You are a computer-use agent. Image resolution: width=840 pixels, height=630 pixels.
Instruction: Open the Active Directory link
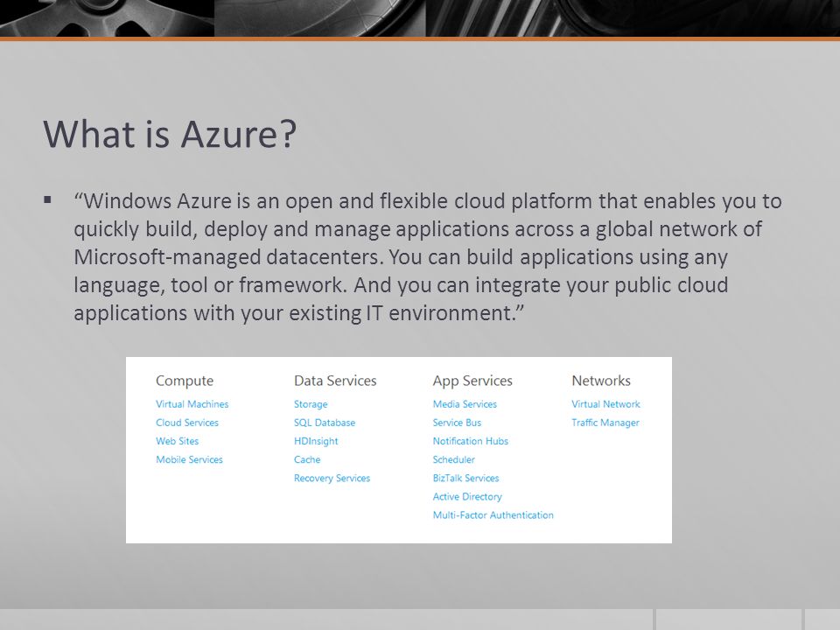pos(467,497)
